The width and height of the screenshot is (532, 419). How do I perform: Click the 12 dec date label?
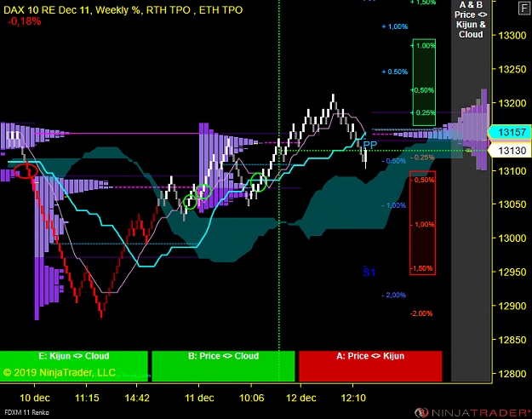coord(301,398)
